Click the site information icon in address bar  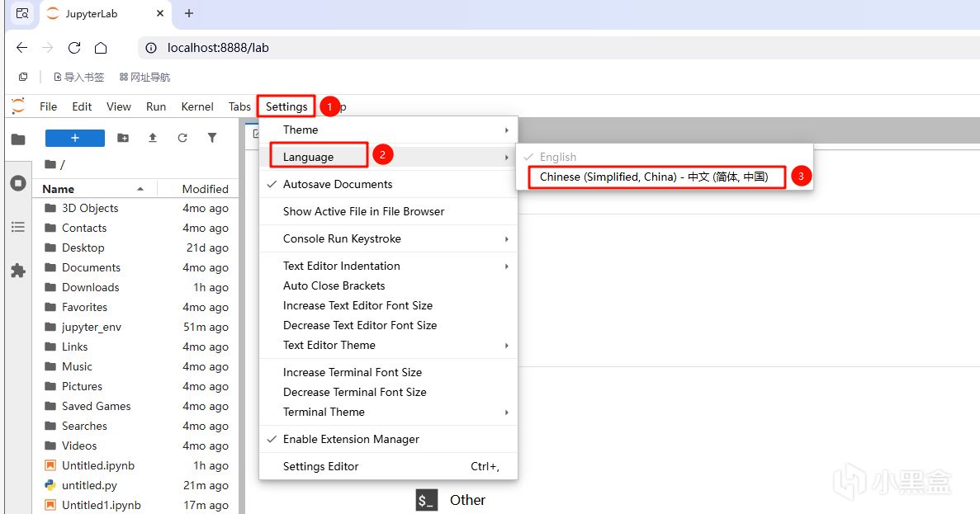(150, 48)
